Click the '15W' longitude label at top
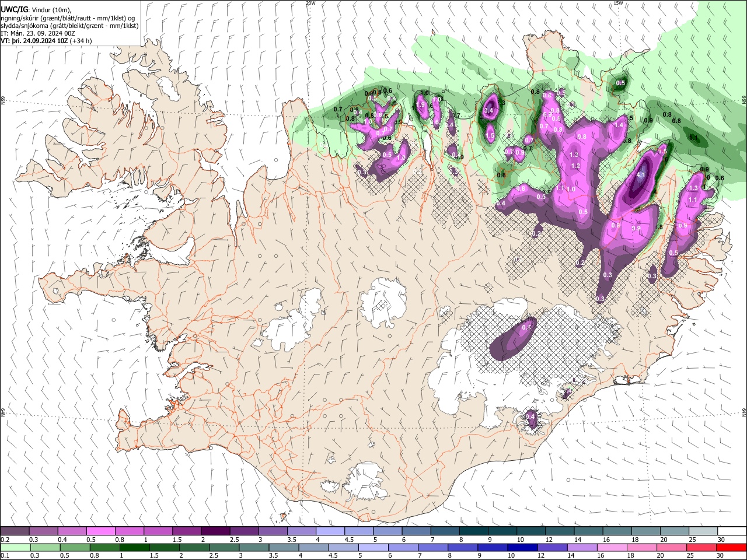Viewport: 747px width, 560px height. point(618,3)
